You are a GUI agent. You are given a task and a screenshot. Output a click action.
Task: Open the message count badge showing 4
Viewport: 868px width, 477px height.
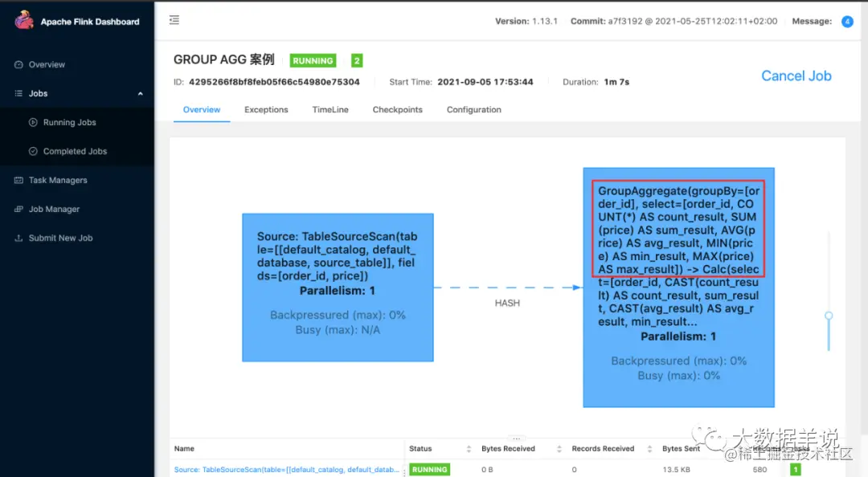pyautogui.click(x=847, y=22)
